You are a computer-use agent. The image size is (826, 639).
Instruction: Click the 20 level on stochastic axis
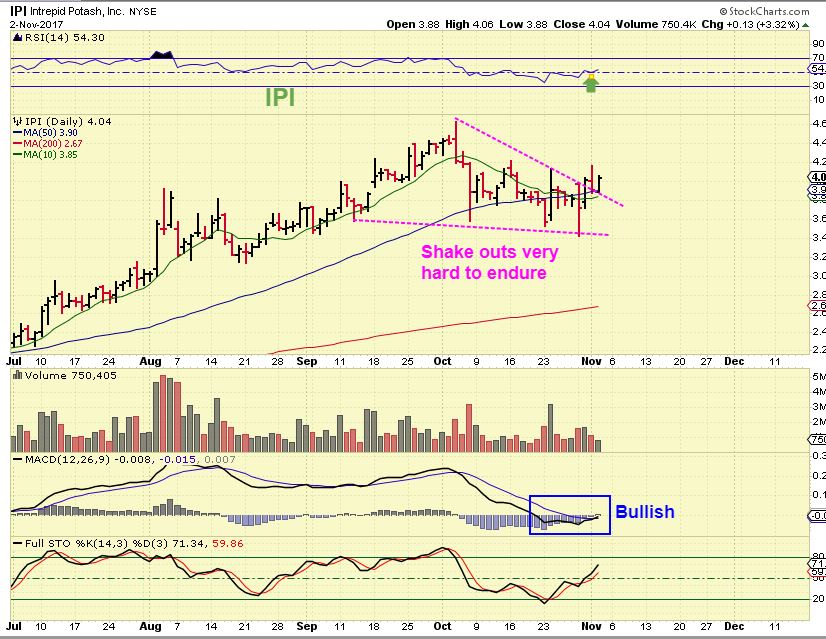coord(819,599)
